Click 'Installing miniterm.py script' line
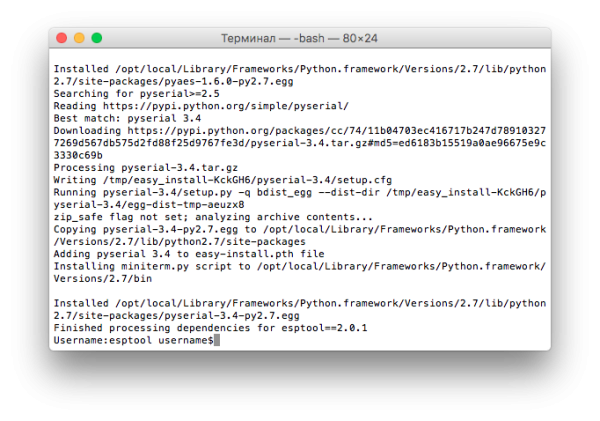Viewport: 600px width, 421px height. pos(300,272)
